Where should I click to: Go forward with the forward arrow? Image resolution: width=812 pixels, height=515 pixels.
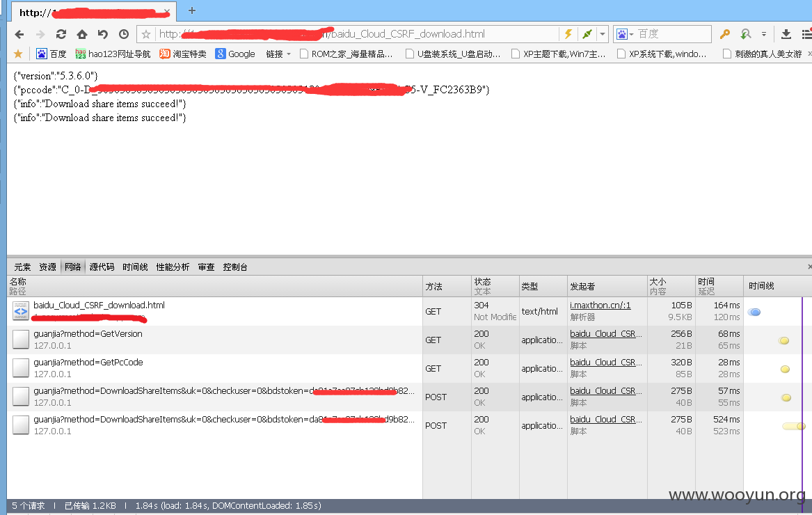(x=40, y=34)
